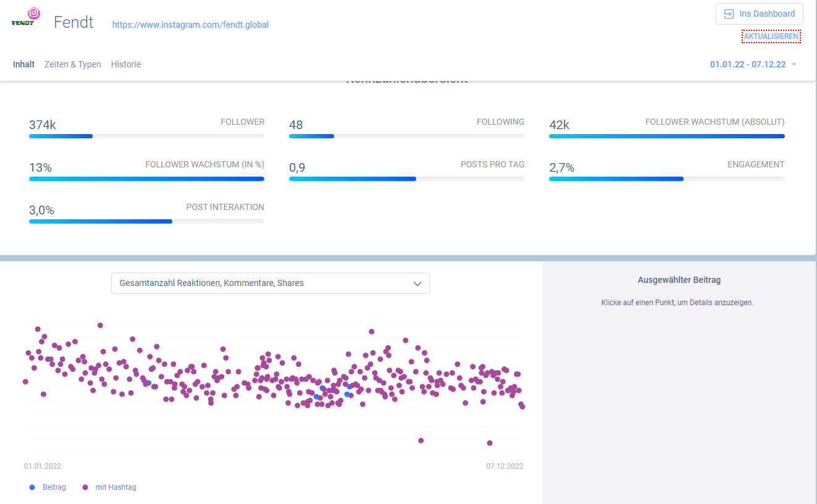This screenshot has width=817, height=504.
Task: Open the Gesamtanzahl Reaktionen, Kommentare, Shares dropdown
Action: [x=270, y=283]
